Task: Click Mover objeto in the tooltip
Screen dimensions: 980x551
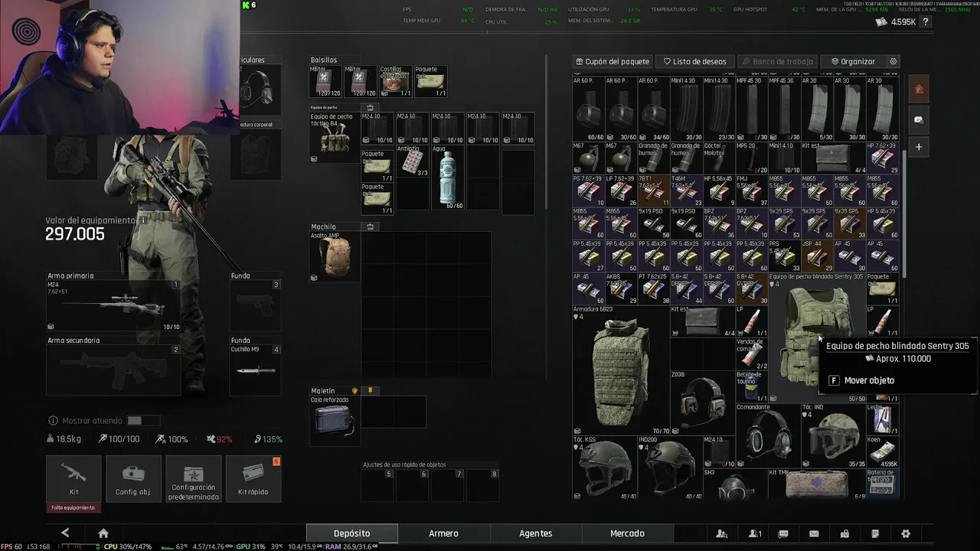Action: pos(869,380)
